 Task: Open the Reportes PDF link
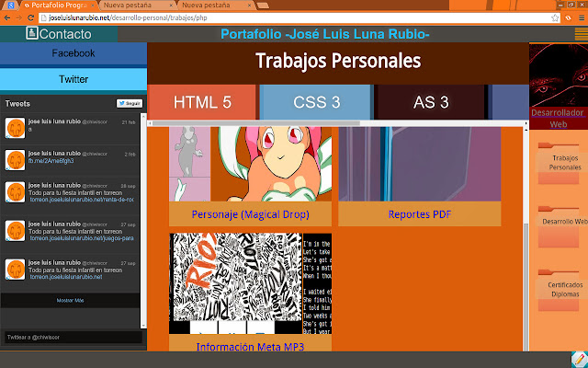tap(419, 214)
